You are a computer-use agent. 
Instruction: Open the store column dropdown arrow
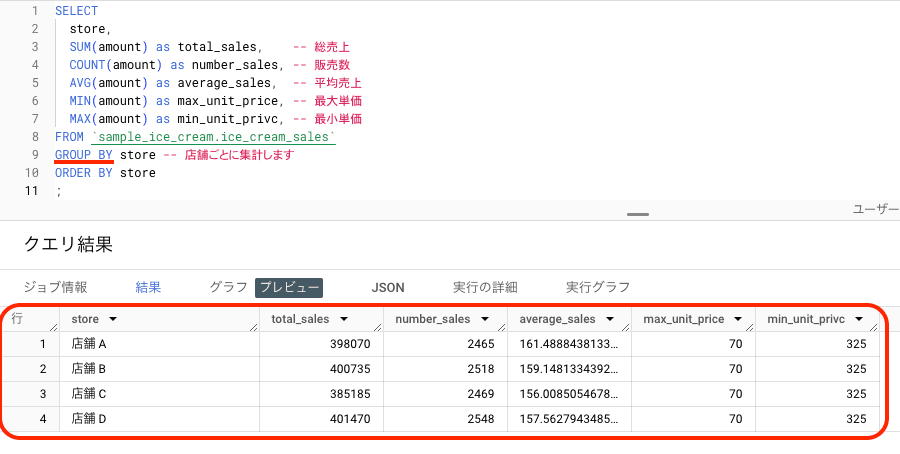pos(112,319)
